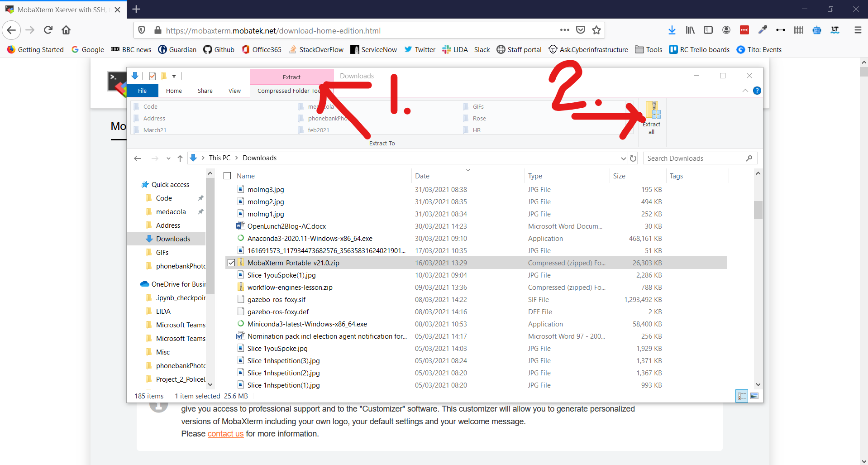Open the Firefox hamburger menu
This screenshot has height=465, width=868.
(858, 30)
